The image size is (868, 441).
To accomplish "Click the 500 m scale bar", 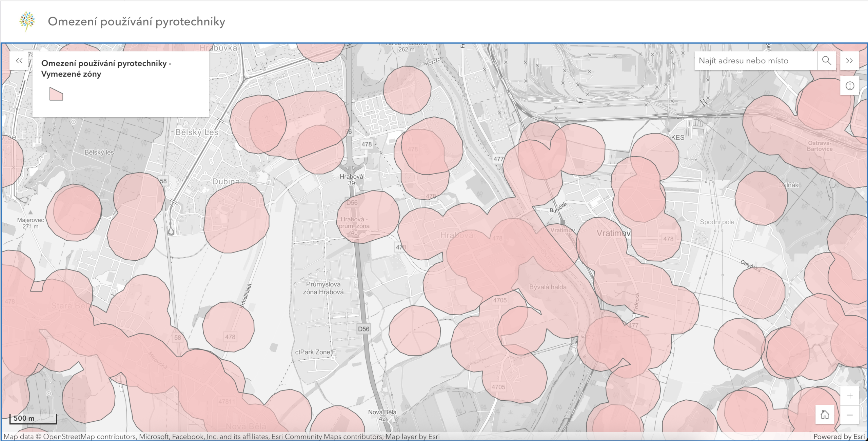I will (x=33, y=419).
